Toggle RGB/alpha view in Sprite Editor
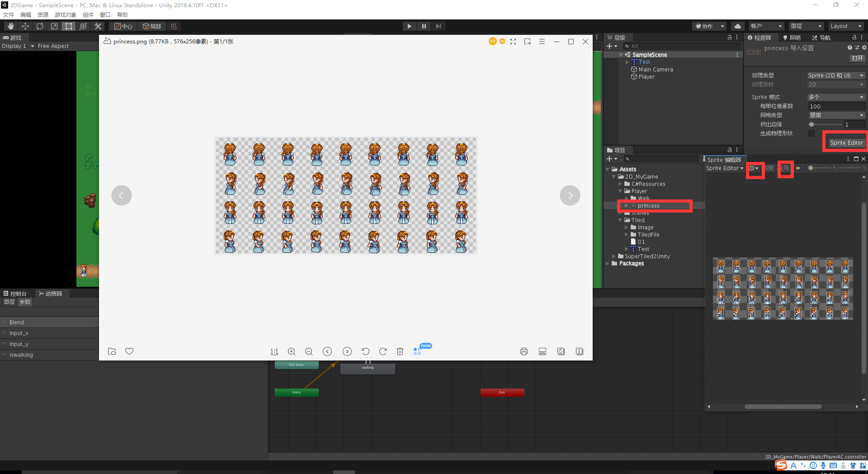 pyautogui.click(x=798, y=168)
